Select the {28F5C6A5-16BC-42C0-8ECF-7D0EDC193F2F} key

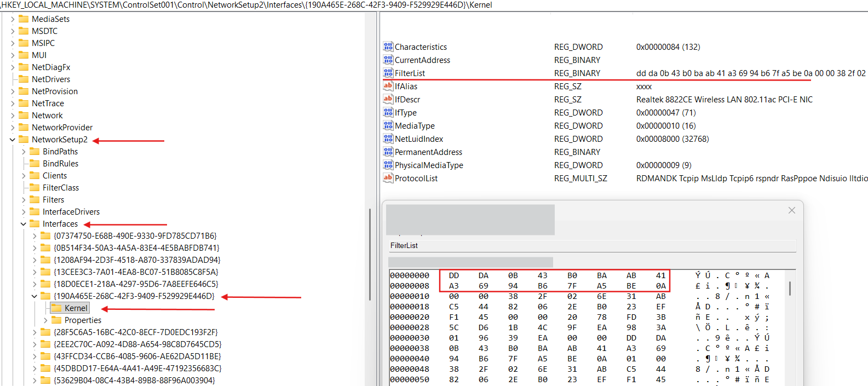[x=135, y=332]
